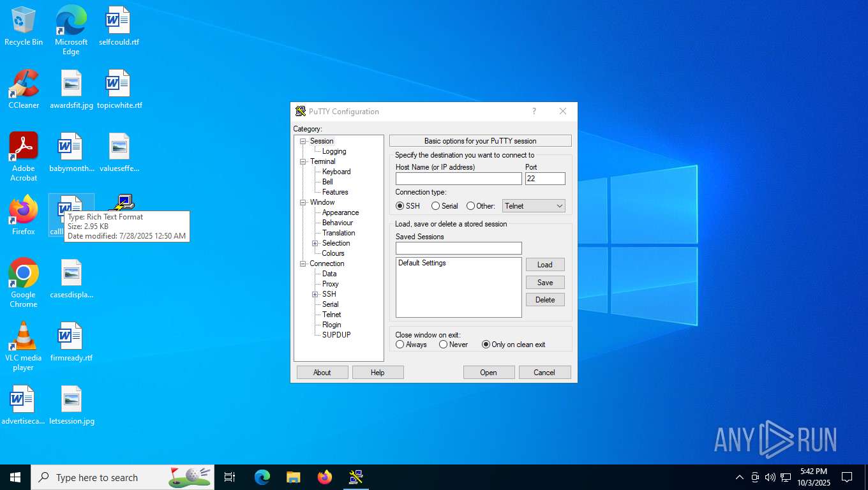
Task: Open the Keyboard category
Action: [x=336, y=172]
